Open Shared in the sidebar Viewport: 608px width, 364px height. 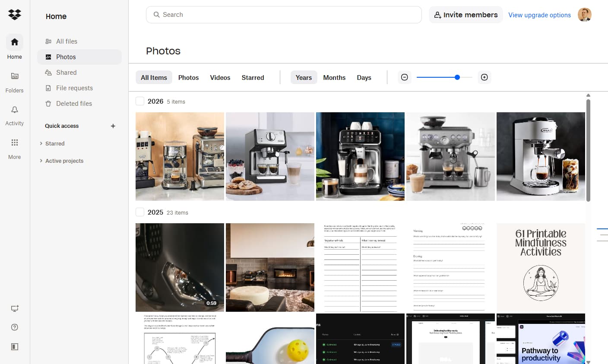[79, 73]
